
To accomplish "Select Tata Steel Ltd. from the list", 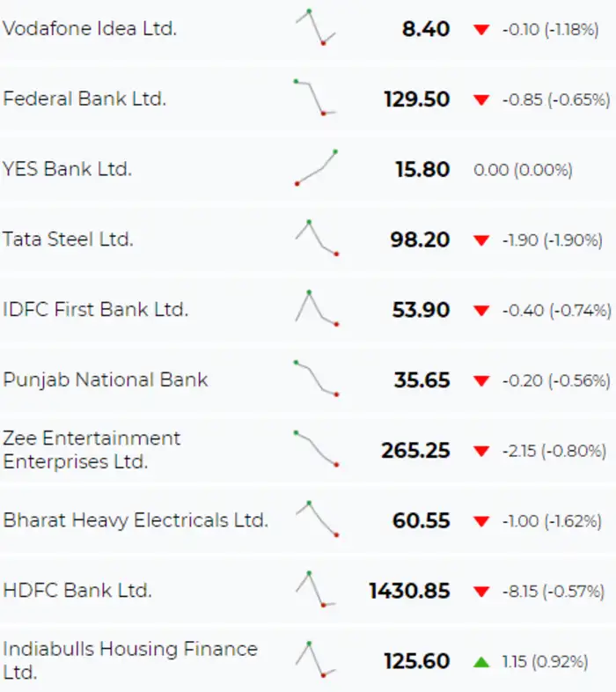I will pyautogui.click(x=69, y=239).
